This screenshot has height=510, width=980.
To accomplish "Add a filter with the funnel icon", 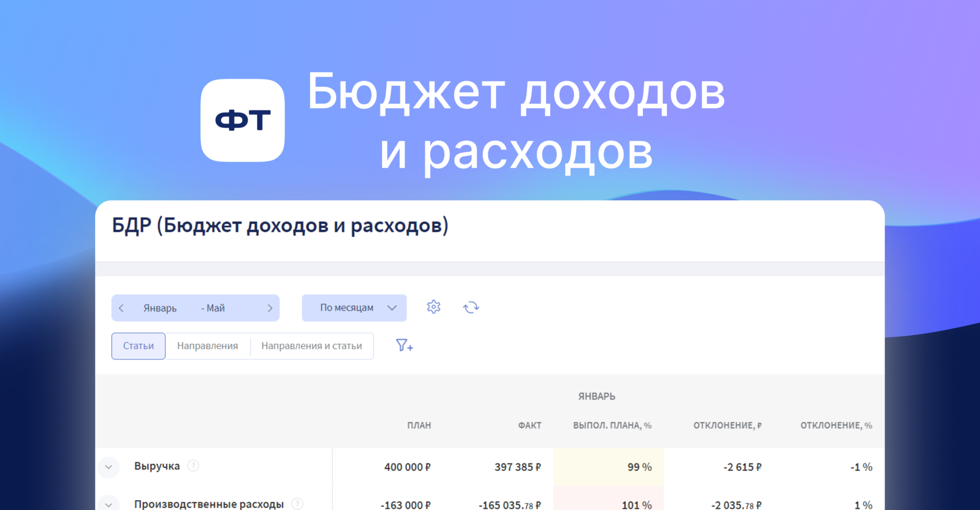I will click(404, 345).
